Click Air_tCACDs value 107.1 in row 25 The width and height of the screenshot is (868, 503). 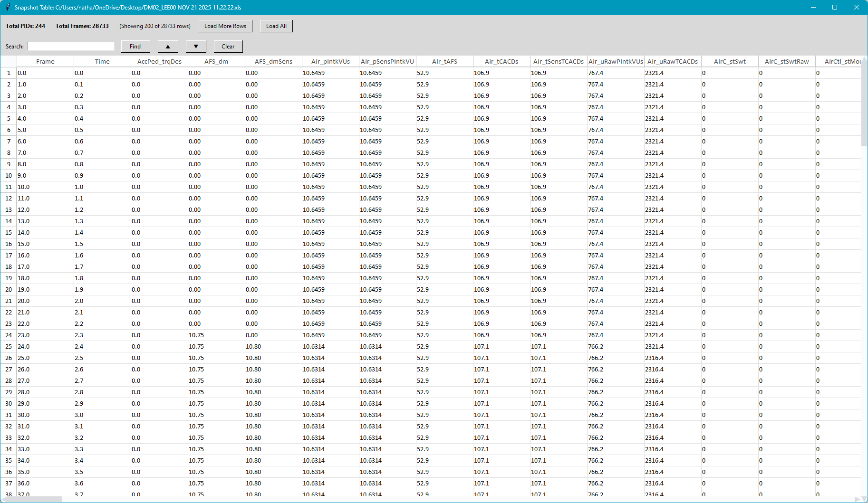pos(502,347)
